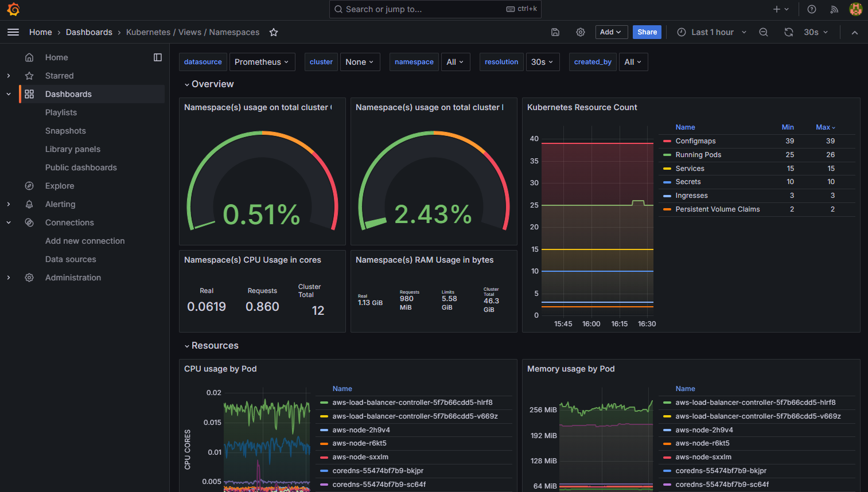Toggle Persistent Volume Claims series in legend
The height and width of the screenshot is (492, 868).
(x=717, y=209)
